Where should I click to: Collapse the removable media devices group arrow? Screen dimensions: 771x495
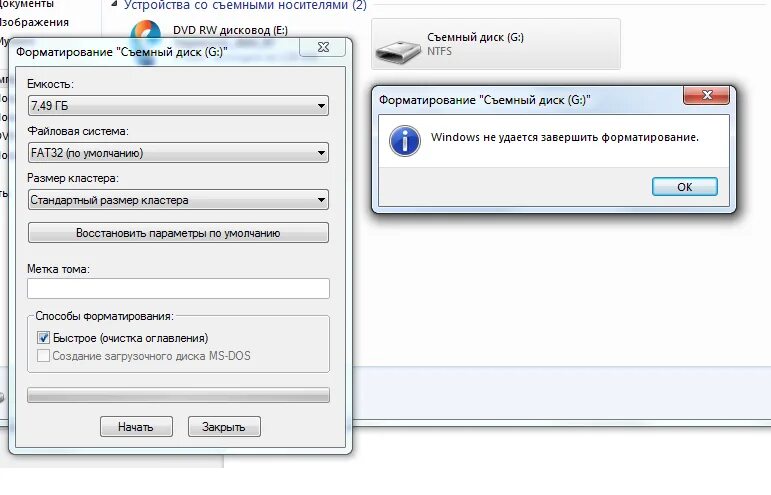tap(114, 4)
